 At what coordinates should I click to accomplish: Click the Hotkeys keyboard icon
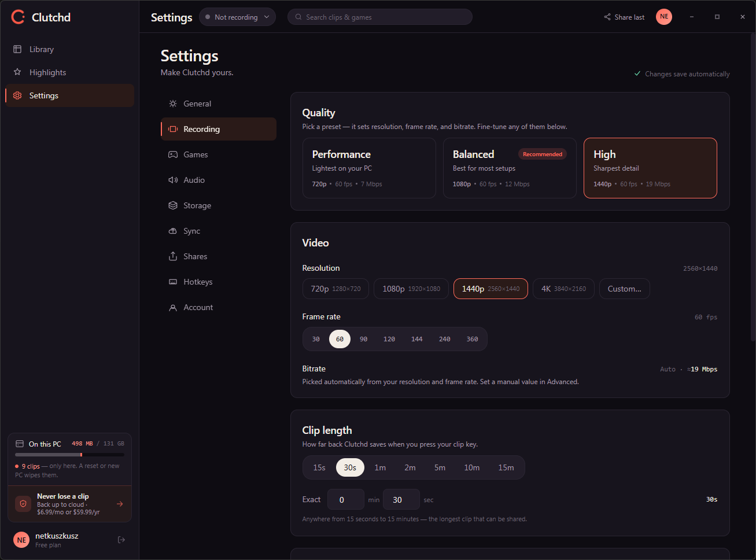coord(173,282)
